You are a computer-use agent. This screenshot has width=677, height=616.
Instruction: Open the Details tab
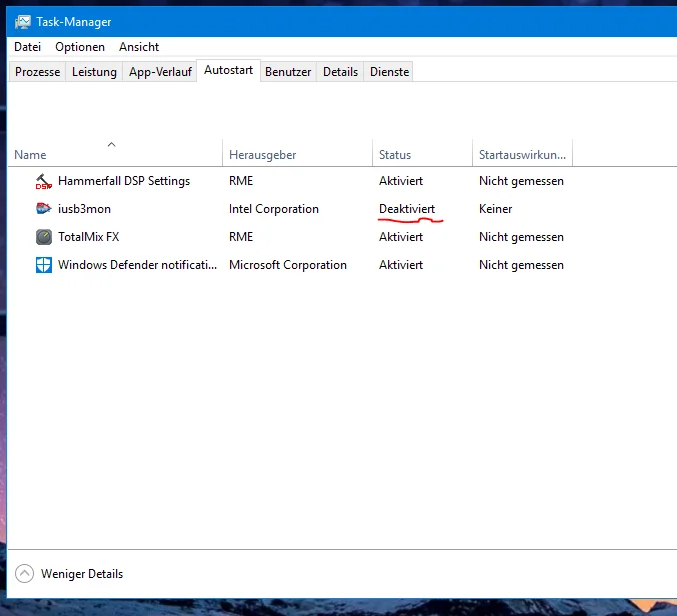[340, 72]
